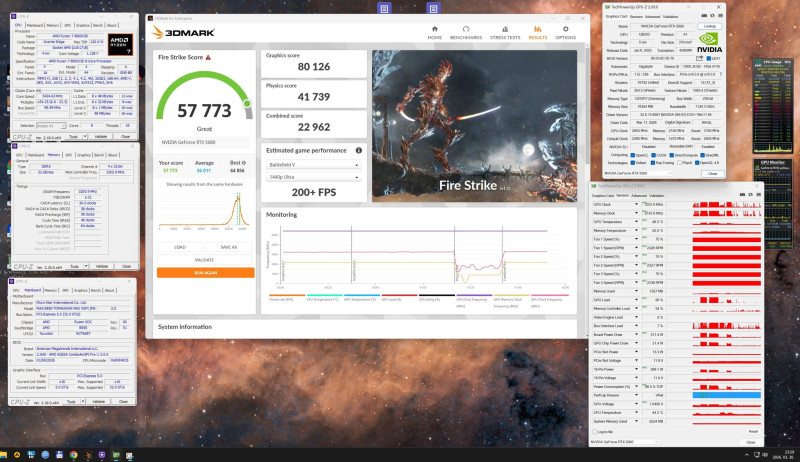The height and width of the screenshot is (462, 800).
Task: Switch to Bench tab in middle CPU-Z Memory window
Action: click(99, 155)
